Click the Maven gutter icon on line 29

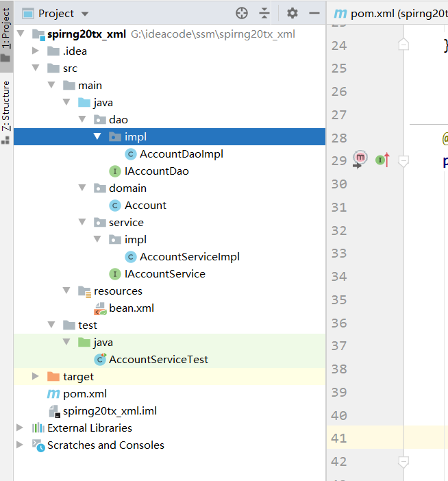360,159
